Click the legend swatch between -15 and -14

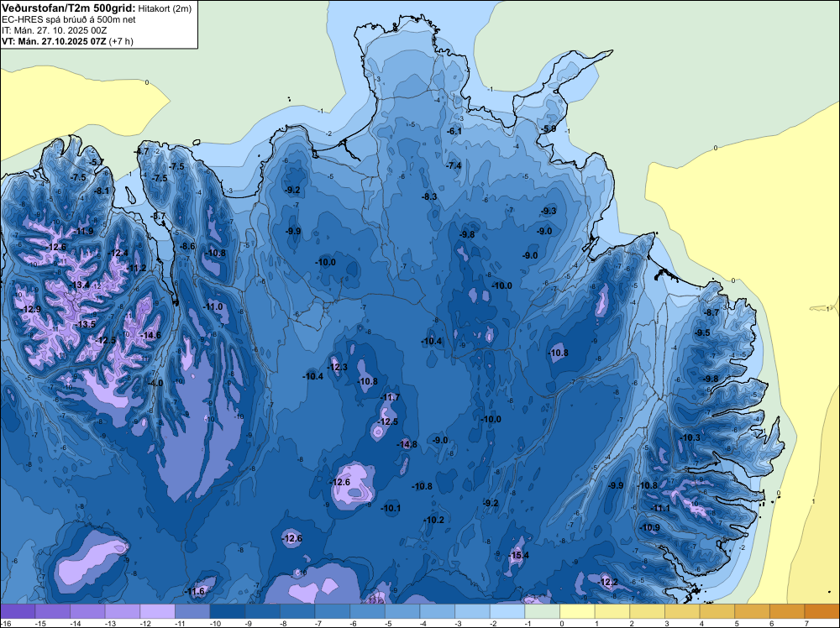pyautogui.click(x=52, y=611)
